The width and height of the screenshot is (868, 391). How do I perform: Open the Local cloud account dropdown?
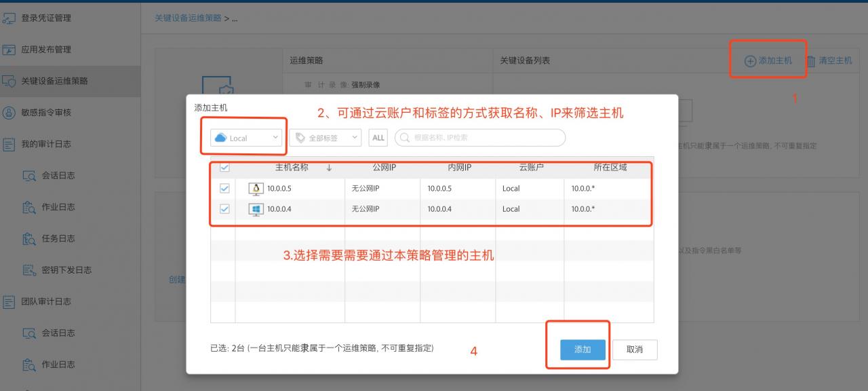coord(247,138)
